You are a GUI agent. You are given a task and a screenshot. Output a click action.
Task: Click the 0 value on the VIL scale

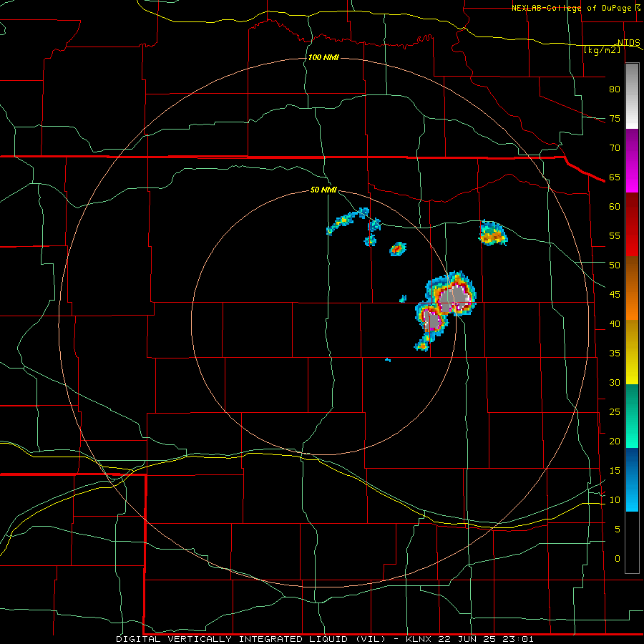(x=618, y=559)
